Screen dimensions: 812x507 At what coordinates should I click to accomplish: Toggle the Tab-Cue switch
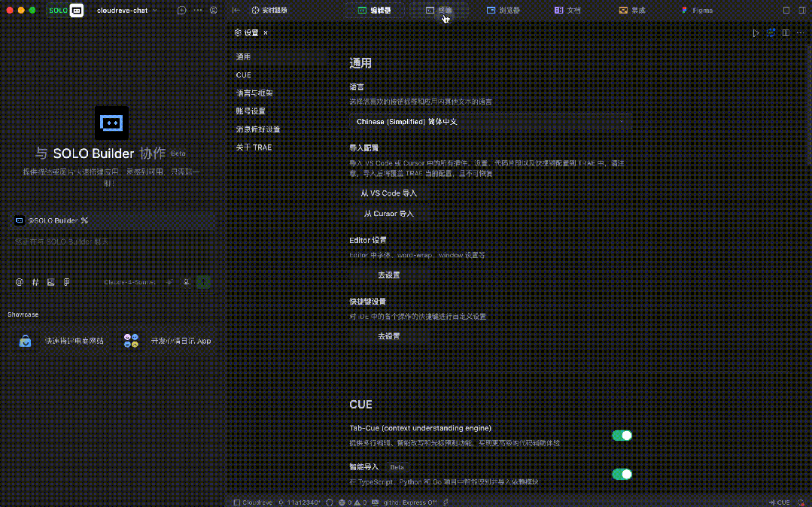coord(622,436)
